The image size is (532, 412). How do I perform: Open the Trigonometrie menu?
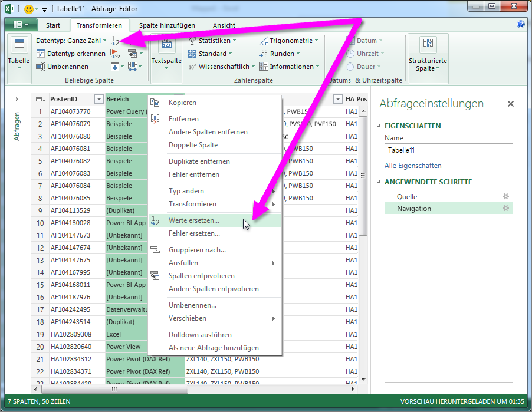pos(288,41)
